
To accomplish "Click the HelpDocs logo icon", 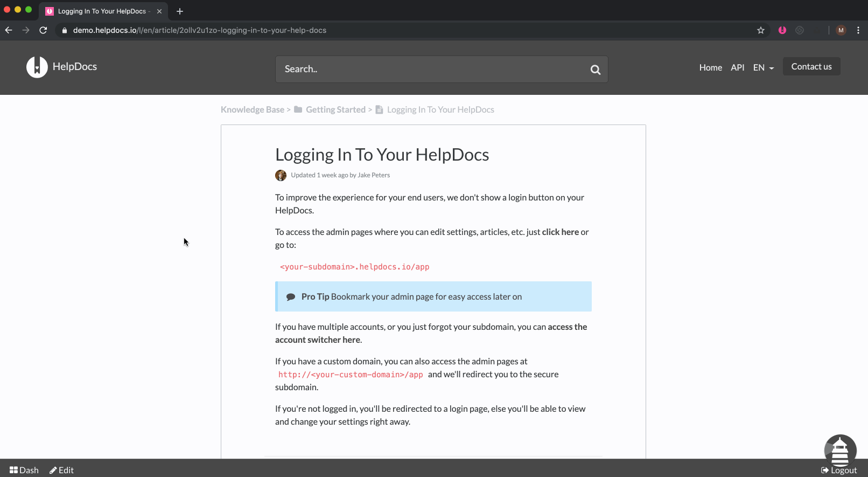I will pos(37,67).
